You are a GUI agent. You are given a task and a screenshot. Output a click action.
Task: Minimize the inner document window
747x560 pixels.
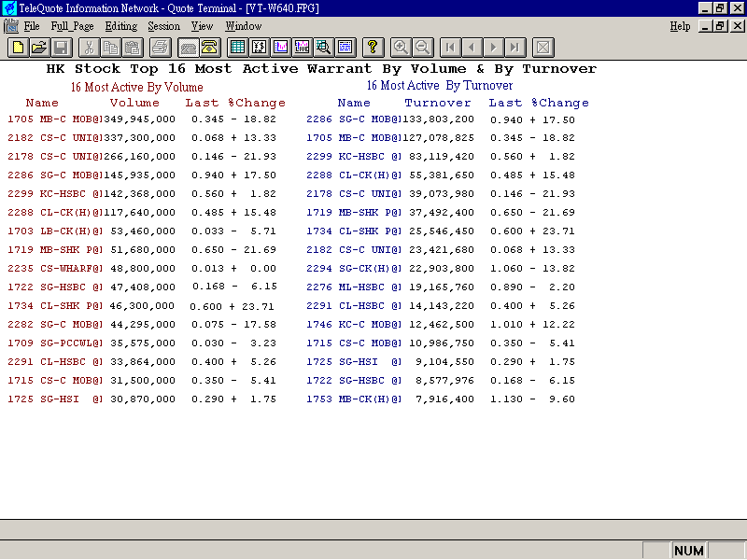pyautogui.click(x=706, y=26)
